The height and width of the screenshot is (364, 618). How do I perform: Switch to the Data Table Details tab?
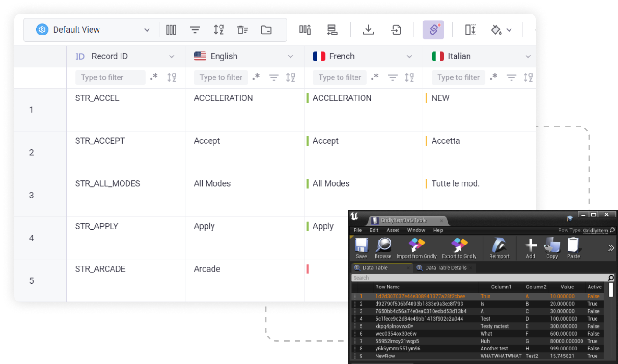coord(445,268)
